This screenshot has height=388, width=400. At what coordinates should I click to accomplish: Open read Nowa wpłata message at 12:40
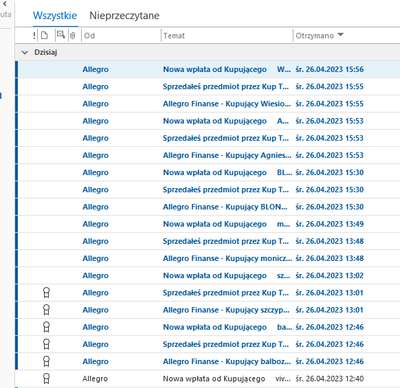[208, 379]
